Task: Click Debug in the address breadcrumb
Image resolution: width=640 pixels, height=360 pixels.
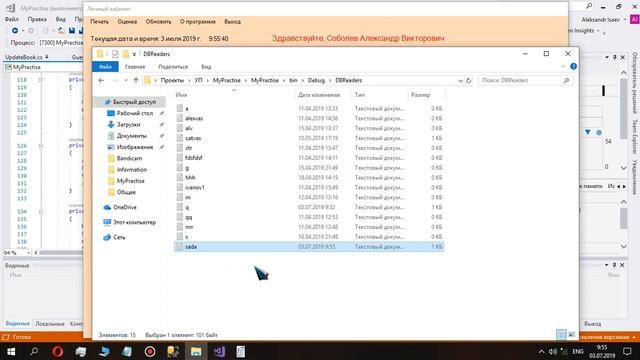Action: point(316,80)
